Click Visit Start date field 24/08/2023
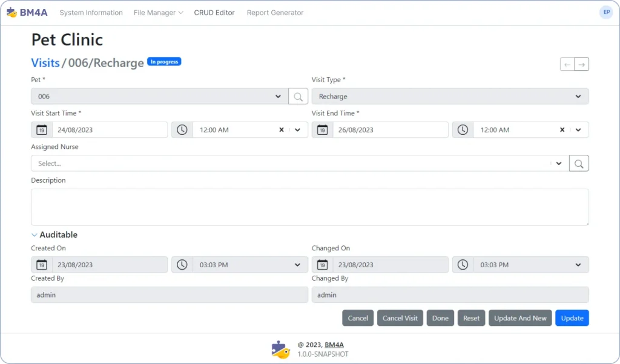This screenshot has height=364, width=620. coord(110,130)
